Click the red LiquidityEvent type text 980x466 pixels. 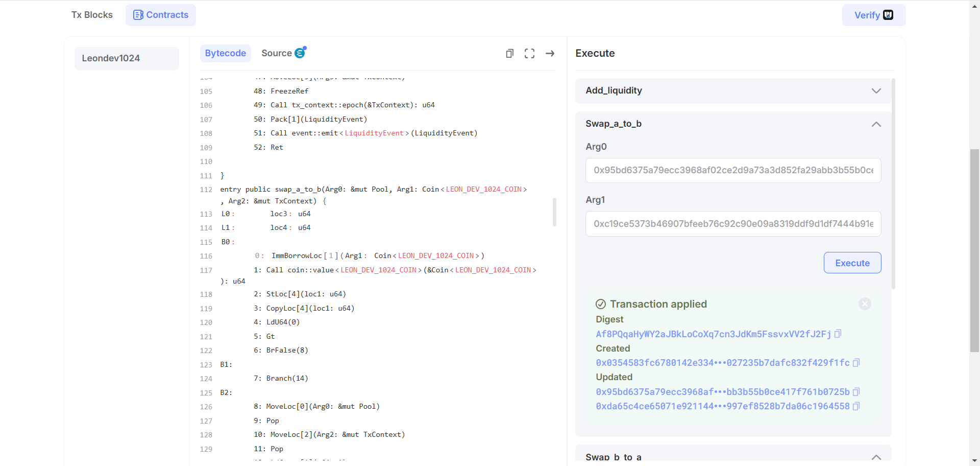point(374,133)
